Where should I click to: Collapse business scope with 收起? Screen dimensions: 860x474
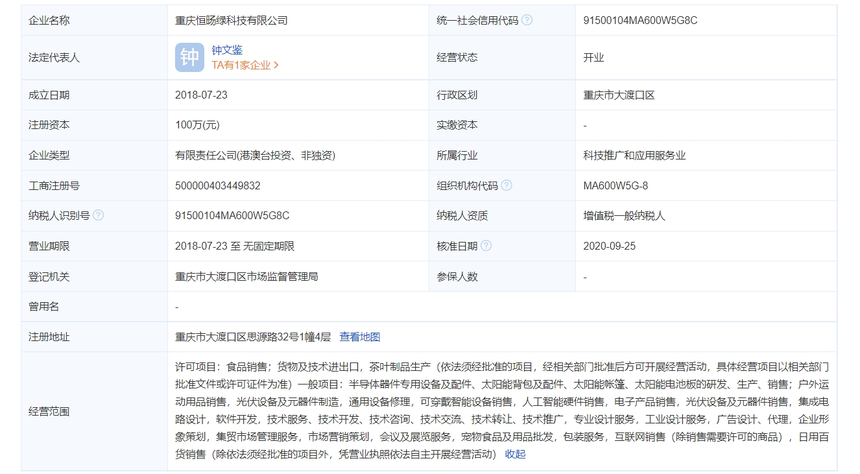click(515, 454)
